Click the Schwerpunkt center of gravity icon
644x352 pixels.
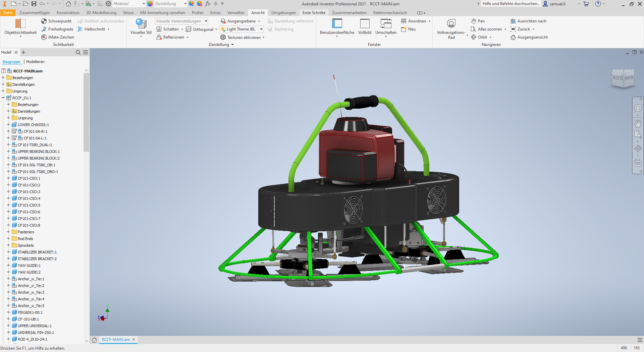pyautogui.click(x=44, y=21)
